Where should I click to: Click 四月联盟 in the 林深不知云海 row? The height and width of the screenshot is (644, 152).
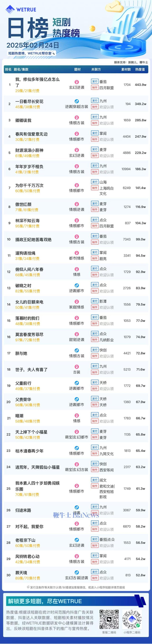pos(107,226)
